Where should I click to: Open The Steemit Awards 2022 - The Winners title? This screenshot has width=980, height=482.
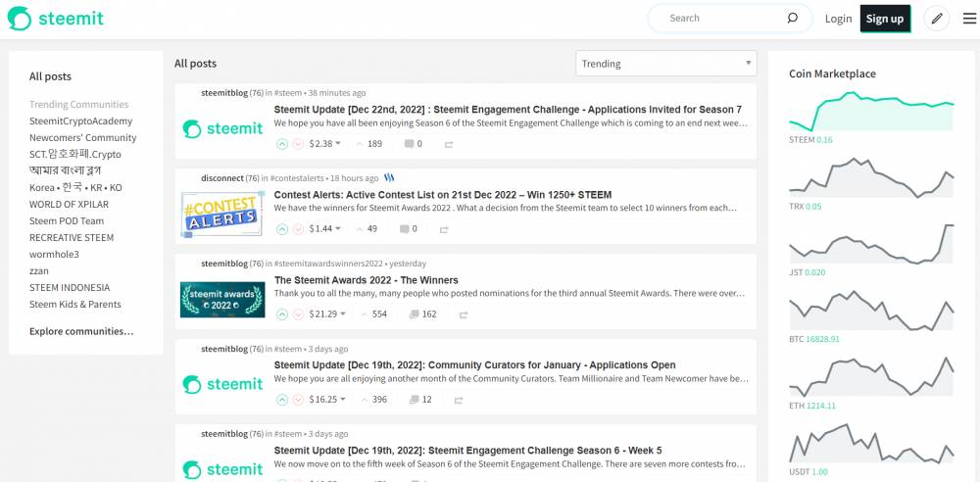tap(367, 280)
